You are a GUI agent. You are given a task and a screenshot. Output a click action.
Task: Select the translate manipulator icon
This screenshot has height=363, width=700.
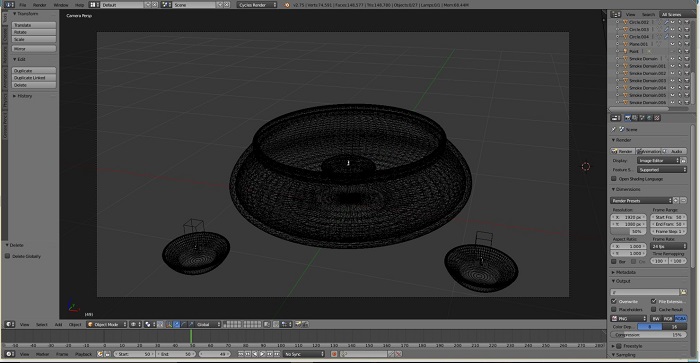[176, 325]
